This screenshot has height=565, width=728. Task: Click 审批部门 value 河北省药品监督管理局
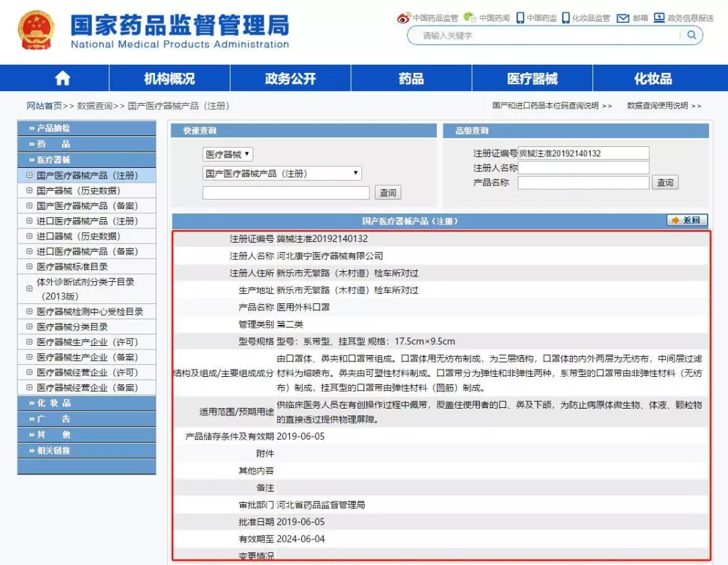(321, 504)
